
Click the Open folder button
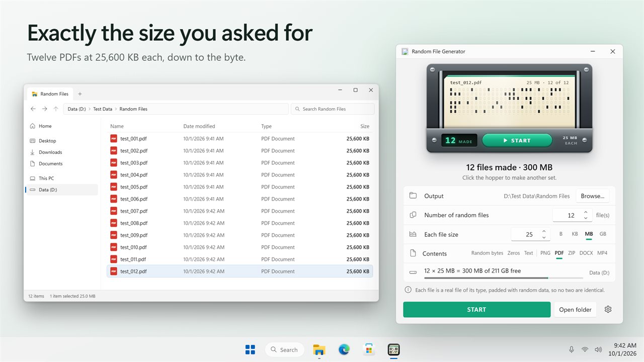[x=575, y=310]
